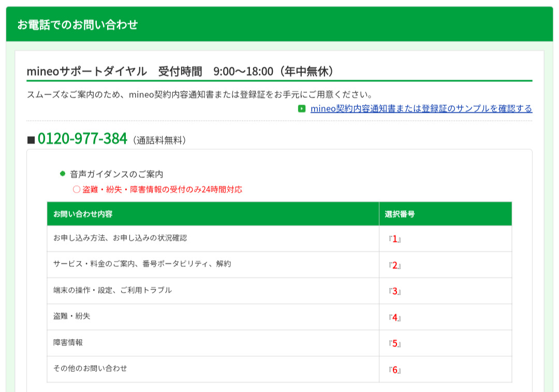Open the mineo contract notice sample link
This screenshot has width=559, height=392.
[x=421, y=109]
